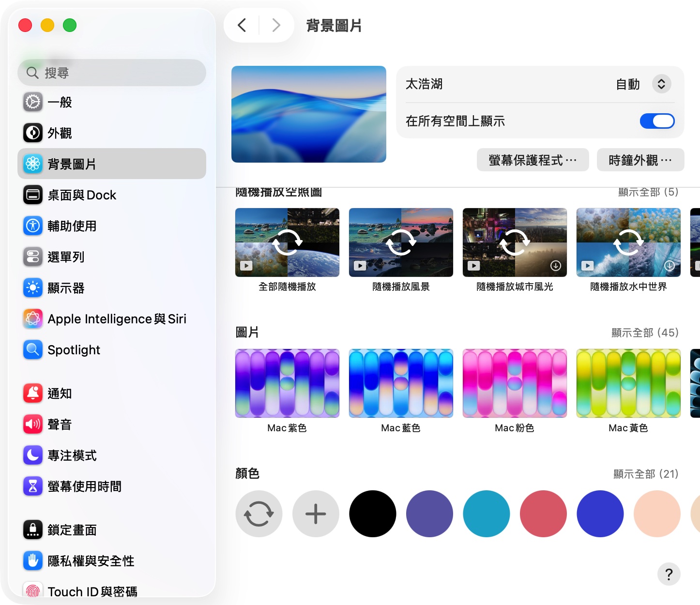Image resolution: width=700 pixels, height=605 pixels.
Task: Click the 外觀 appearance icon
Action: pyautogui.click(x=33, y=133)
